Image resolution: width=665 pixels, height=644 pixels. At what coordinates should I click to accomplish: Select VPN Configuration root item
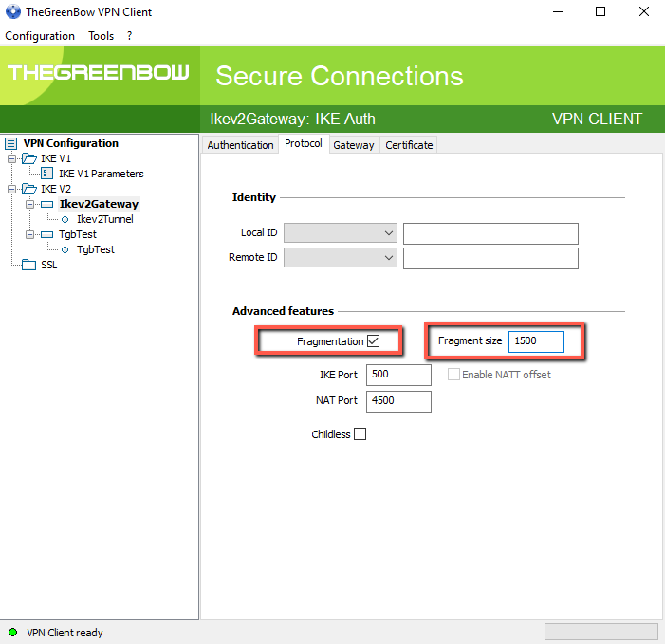(71, 143)
